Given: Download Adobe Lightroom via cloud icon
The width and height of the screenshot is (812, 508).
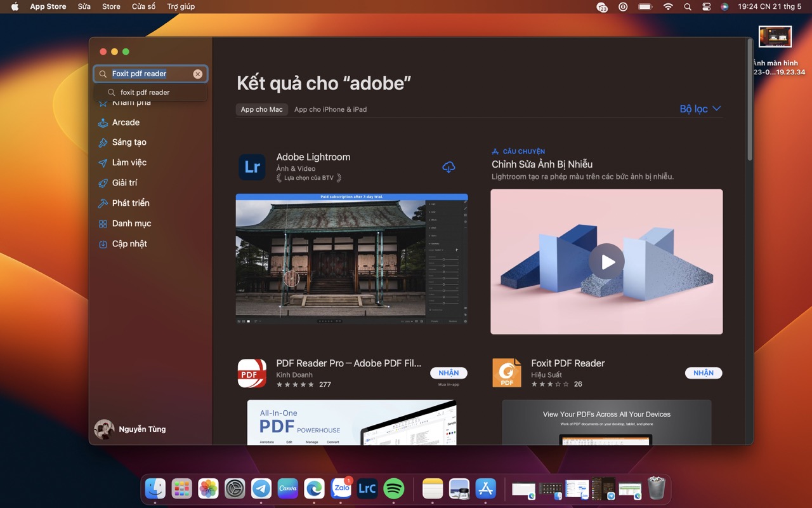Looking at the screenshot, I should click(x=449, y=167).
